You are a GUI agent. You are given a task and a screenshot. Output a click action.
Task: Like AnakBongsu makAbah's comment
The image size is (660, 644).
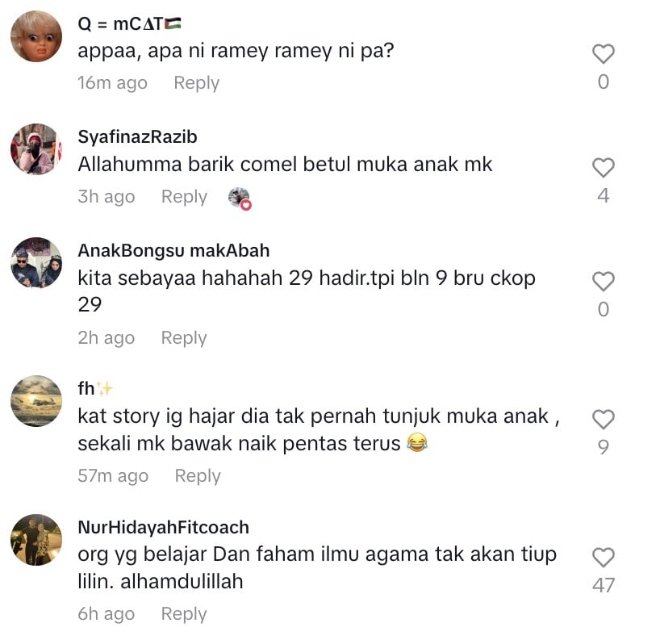click(x=604, y=281)
